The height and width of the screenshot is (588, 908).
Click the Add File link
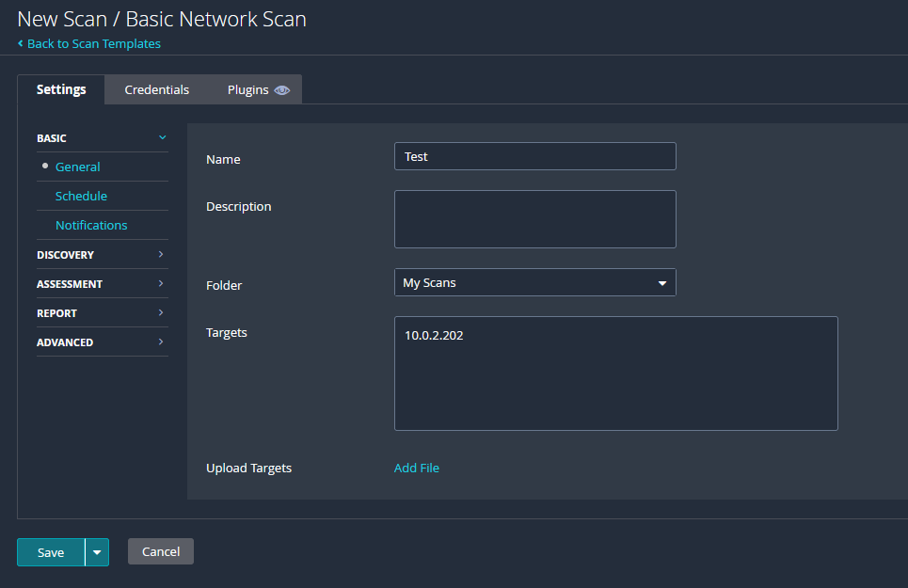pos(416,468)
